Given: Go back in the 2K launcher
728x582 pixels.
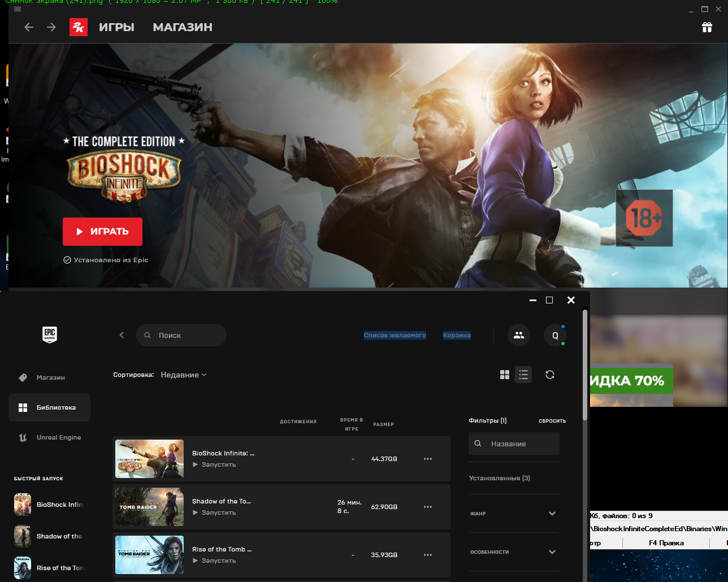Looking at the screenshot, I should tap(29, 27).
